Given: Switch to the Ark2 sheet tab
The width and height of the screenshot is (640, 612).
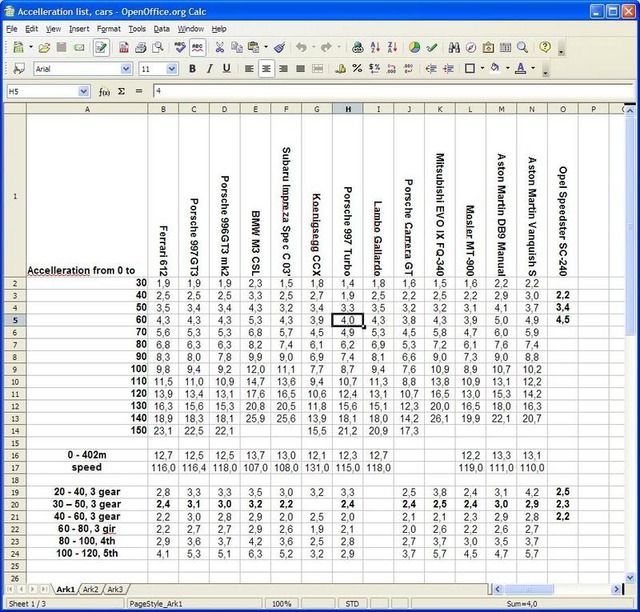Looking at the screenshot, I should pos(91,590).
